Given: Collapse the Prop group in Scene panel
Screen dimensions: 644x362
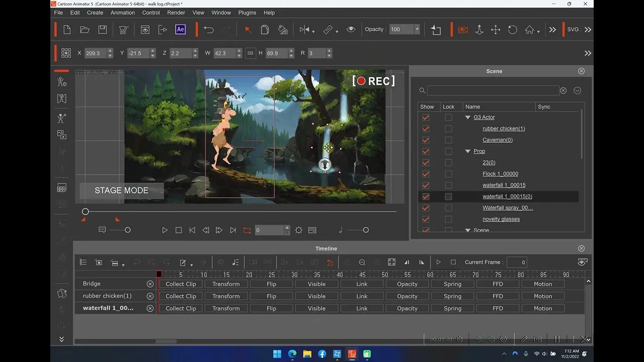Looking at the screenshot, I should click(x=468, y=151).
